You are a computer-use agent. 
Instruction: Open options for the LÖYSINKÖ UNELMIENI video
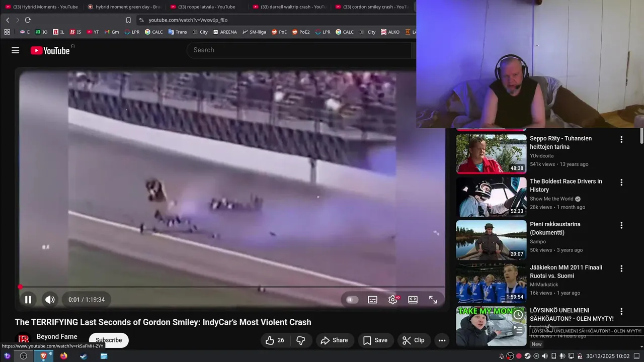click(621, 311)
